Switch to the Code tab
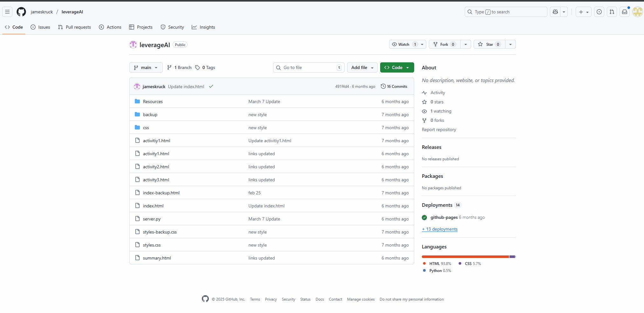 [14, 27]
